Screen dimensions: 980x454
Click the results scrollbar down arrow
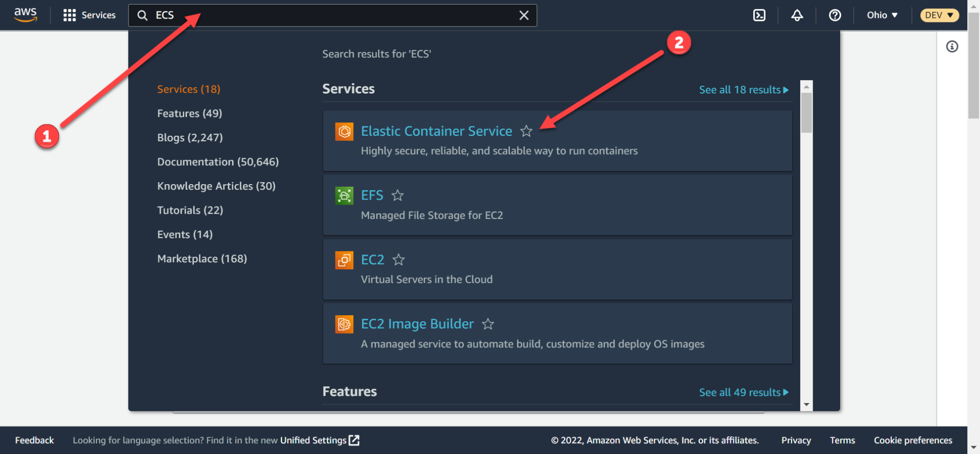coord(806,405)
